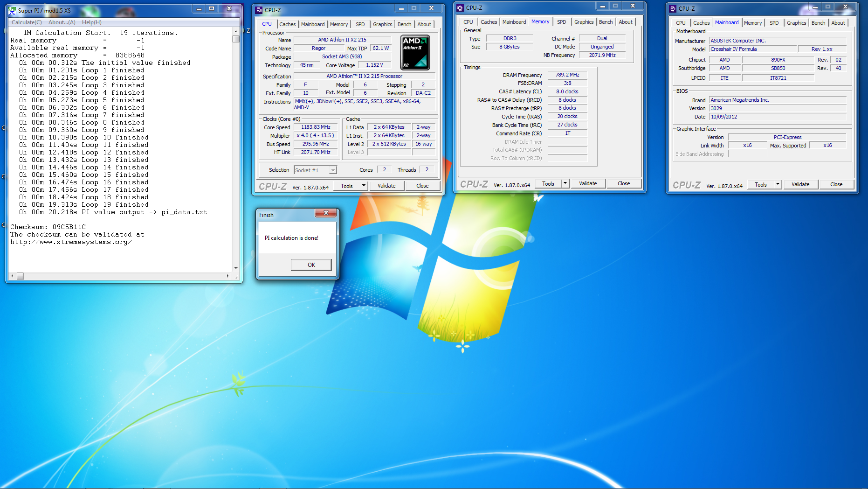Click Close button in Memory CPU-Z window
Image resolution: width=868 pixels, height=489 pixels.
[624, 183]
